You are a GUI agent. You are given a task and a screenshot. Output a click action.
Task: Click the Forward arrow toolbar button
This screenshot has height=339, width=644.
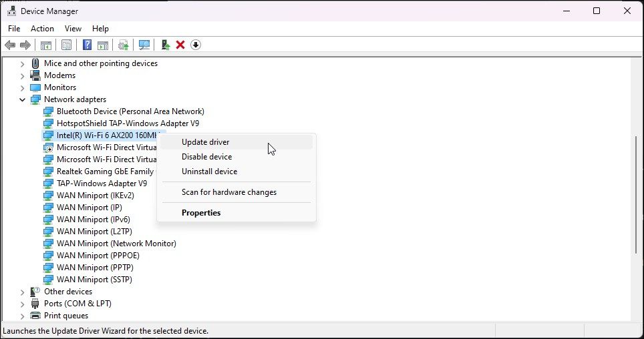tap(25, 45)
